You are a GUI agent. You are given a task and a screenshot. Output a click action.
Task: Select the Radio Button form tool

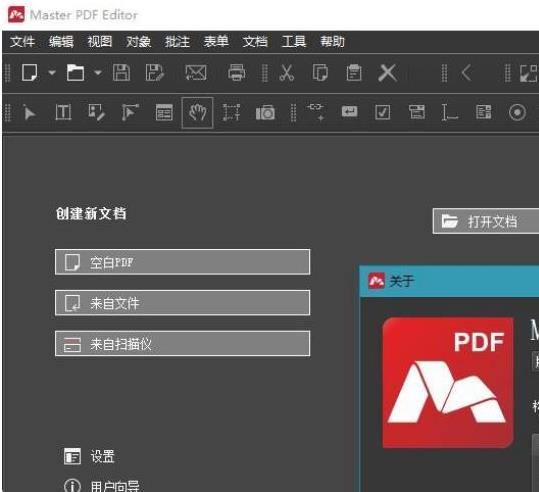(x=517, y=112)
